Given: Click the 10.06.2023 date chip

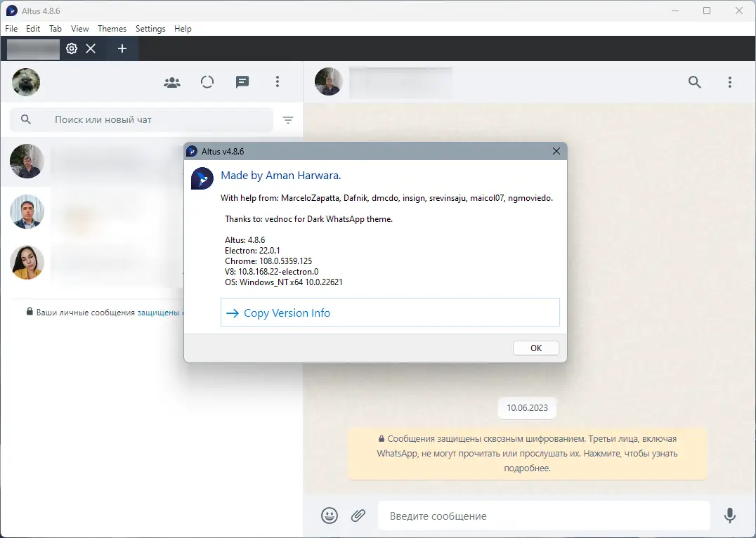Looking at the screenshot, I should click(527, 408).
